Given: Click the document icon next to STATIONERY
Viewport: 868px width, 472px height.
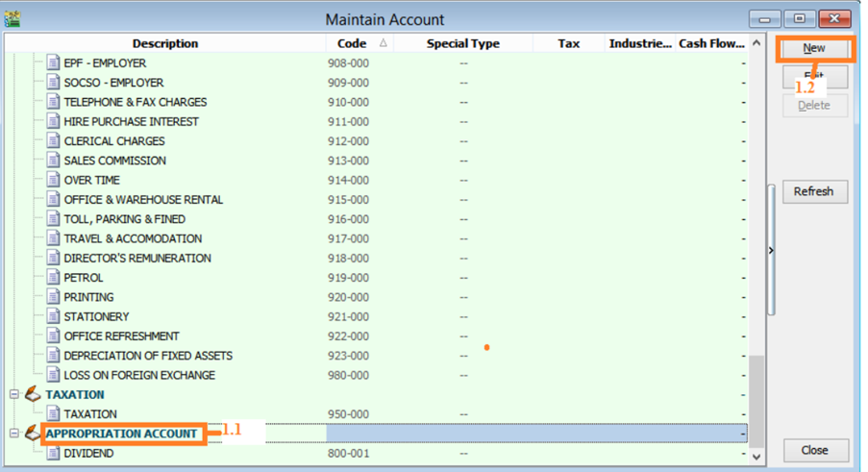Looking at the screenshot, I should 54,316.
